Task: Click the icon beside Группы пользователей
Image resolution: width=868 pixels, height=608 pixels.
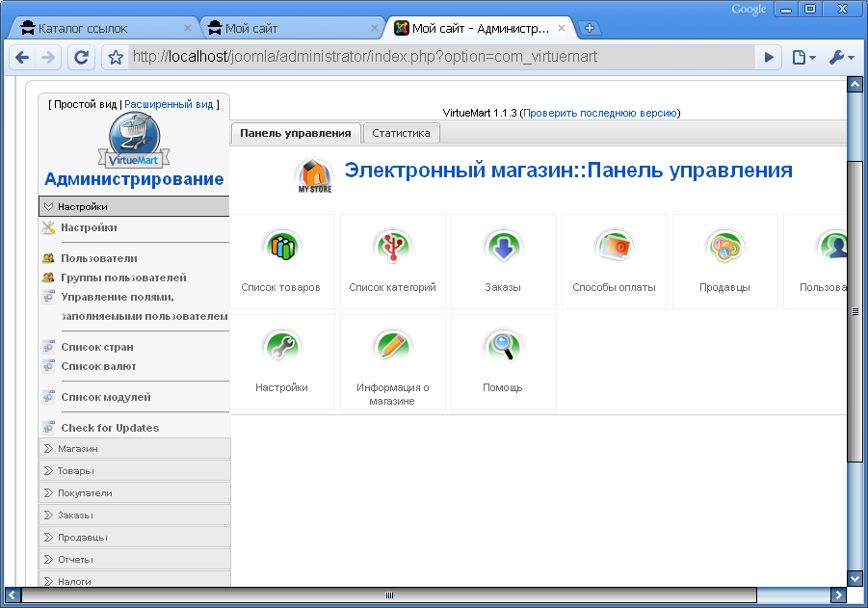Action: click(49, 278)
